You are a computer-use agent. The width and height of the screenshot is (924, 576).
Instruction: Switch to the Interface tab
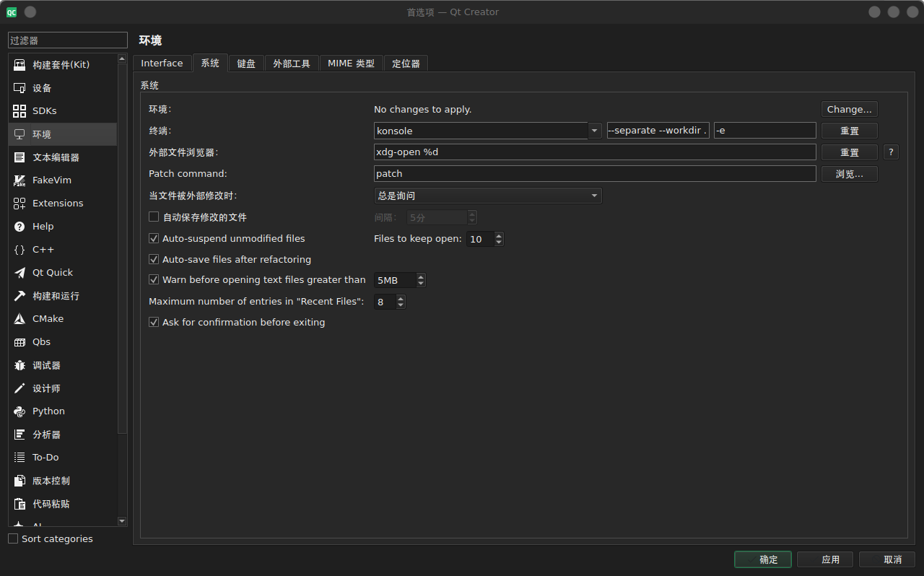(x=162, y=63)
